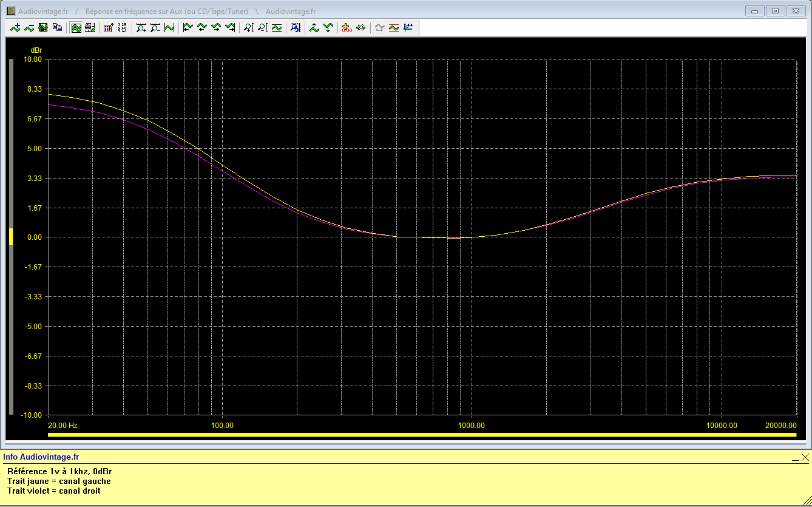Click the yellow horizontal range bar under the graph
Image resolution: width=812 pixels, height=507 pixels.
click(422, 435)
